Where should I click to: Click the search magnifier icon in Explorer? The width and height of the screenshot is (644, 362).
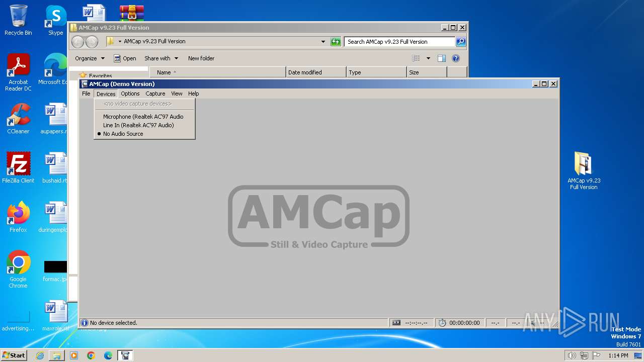coord(461,42)
